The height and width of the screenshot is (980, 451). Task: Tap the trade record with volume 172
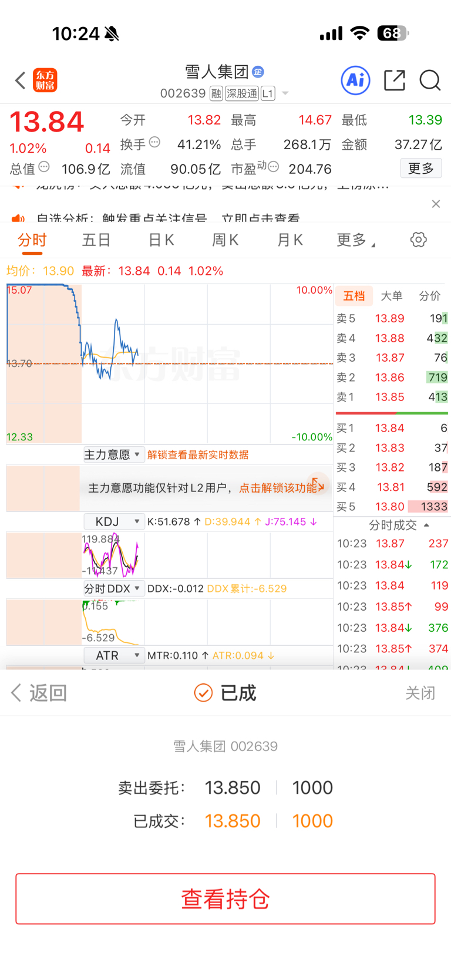(392, 564)
